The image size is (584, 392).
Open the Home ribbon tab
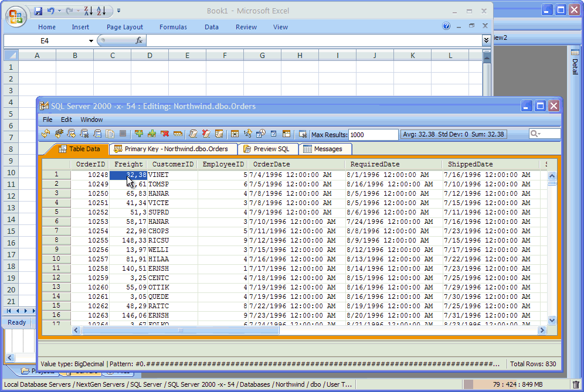(47, 27)
